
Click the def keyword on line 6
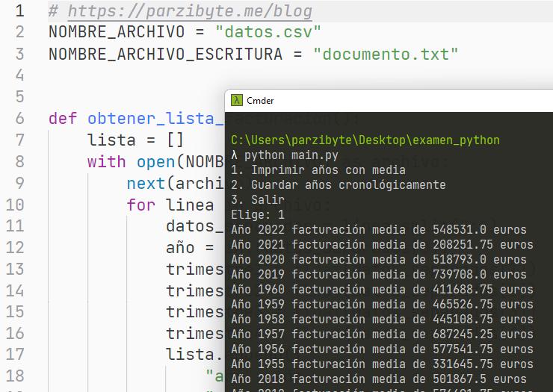64,119
